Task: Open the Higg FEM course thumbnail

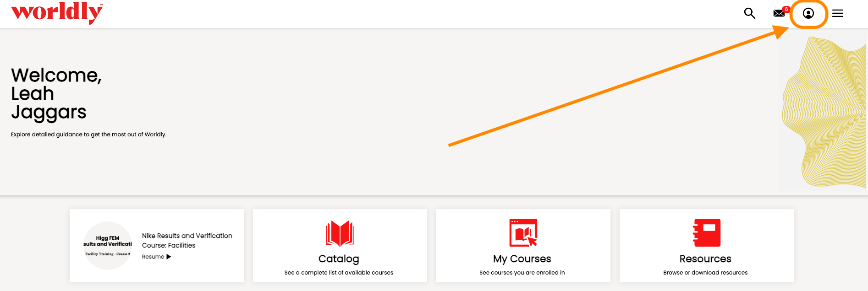Action: (108, 246)
